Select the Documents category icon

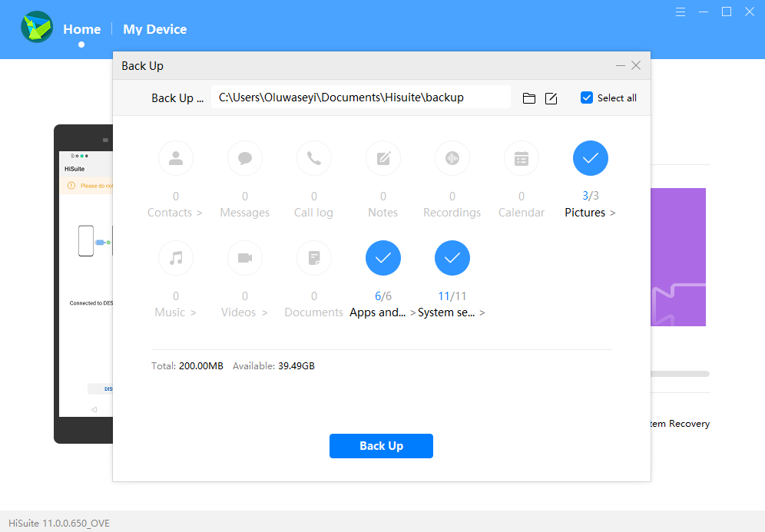tap(313, 258)
